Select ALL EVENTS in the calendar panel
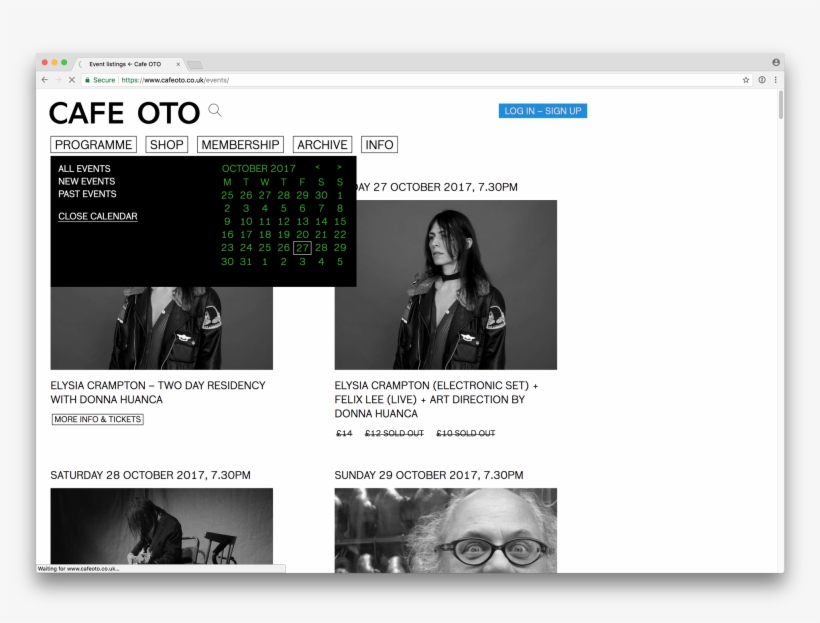This screenshot has width=820, height=623. [84, 168]
